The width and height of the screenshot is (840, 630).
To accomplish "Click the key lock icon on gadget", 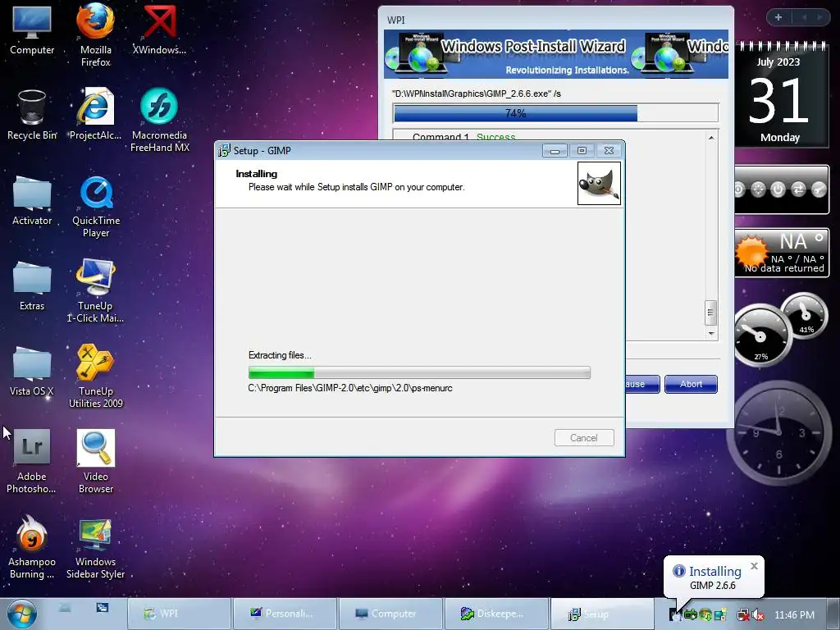I will click(819, 189).
